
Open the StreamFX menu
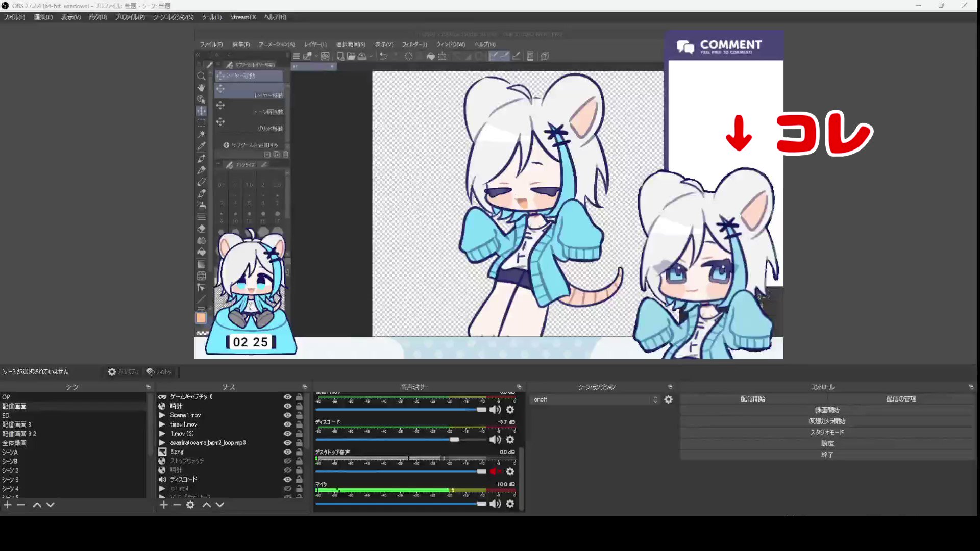(243, 17)
